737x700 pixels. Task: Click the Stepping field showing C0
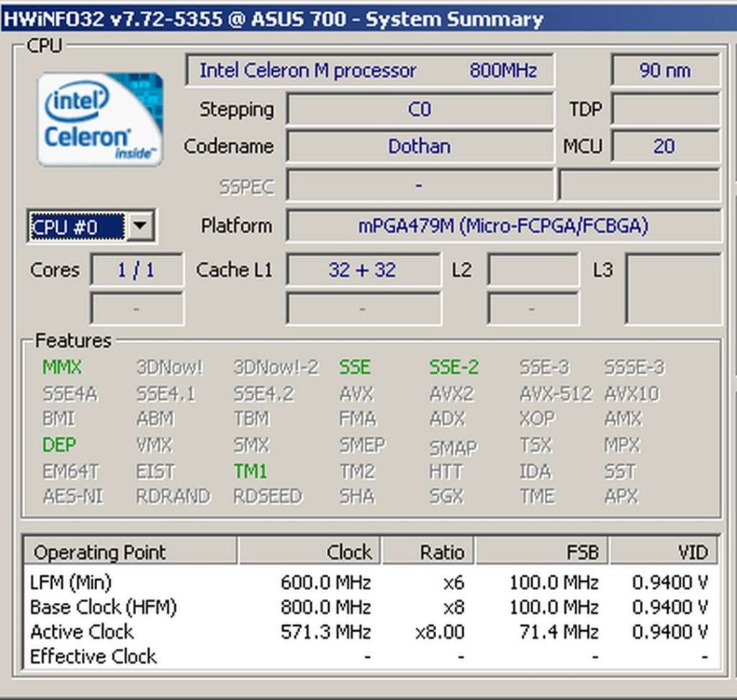pos(419,109)
